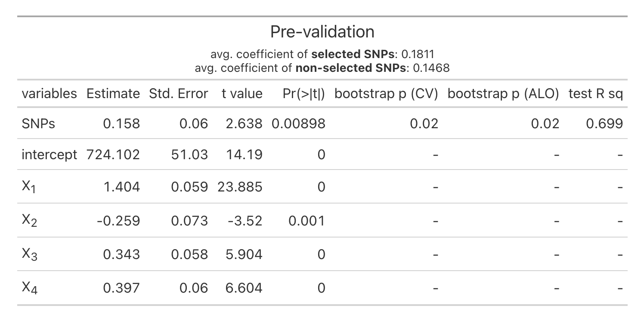Select the "bootstrap p (CV)" column header
Viewport: 644px width, 321px height.
coord(386,93)
